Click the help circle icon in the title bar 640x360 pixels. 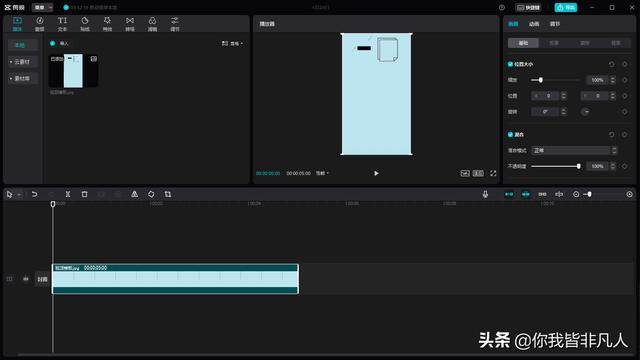coord(502,7)
